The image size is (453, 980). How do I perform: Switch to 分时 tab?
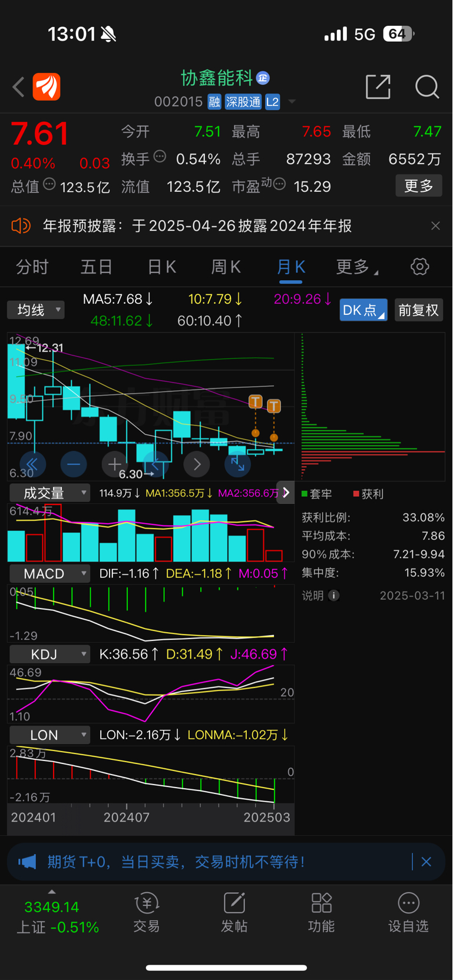[32, 267]
